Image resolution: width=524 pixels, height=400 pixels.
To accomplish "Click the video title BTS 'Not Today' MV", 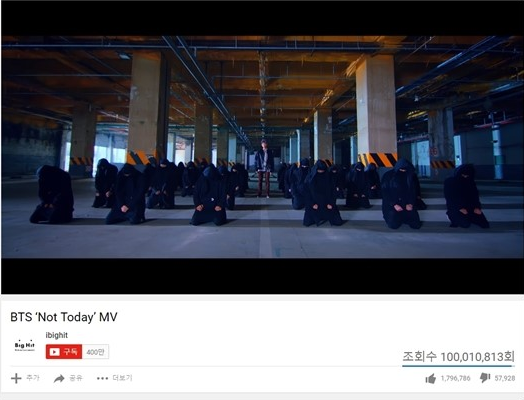I will tap(64, 317).
